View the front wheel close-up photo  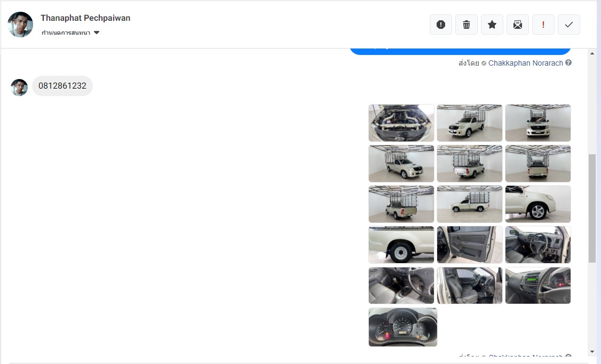(537, 204)
